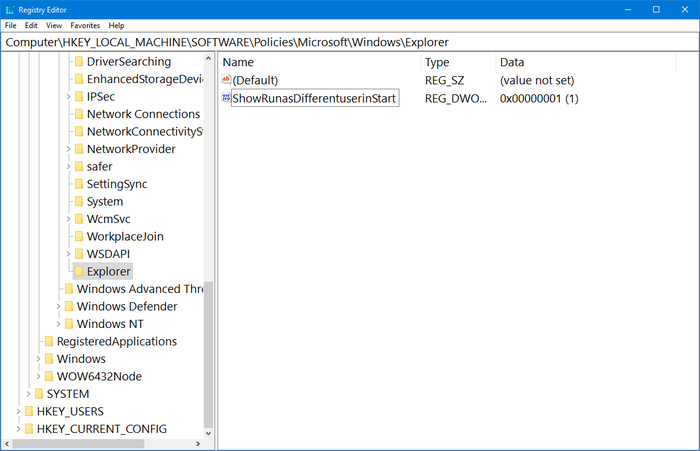Click the tree horizontal scrollbar left arrow
The image size is (700, 451).
pyautogui.click(x=7, y=443)
